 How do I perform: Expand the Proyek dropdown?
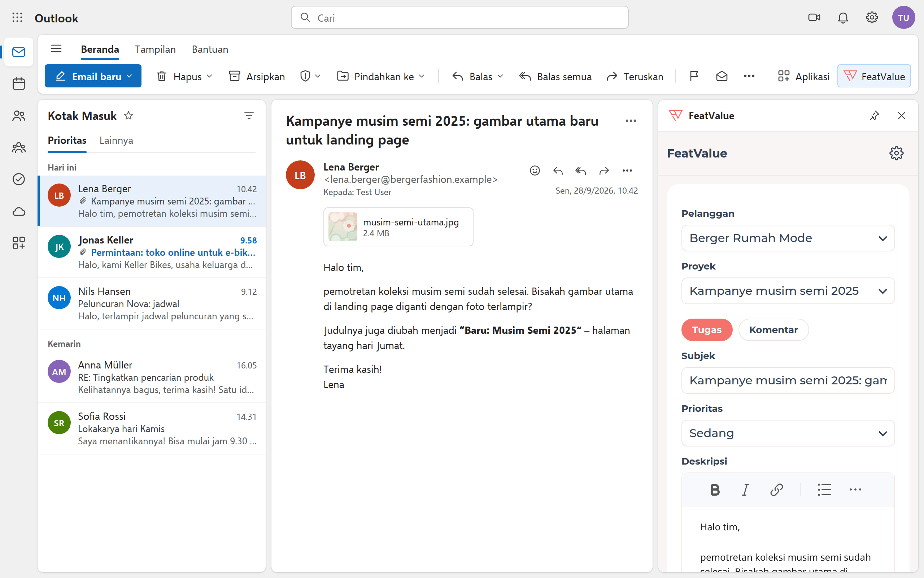click(x=788, y=291)
